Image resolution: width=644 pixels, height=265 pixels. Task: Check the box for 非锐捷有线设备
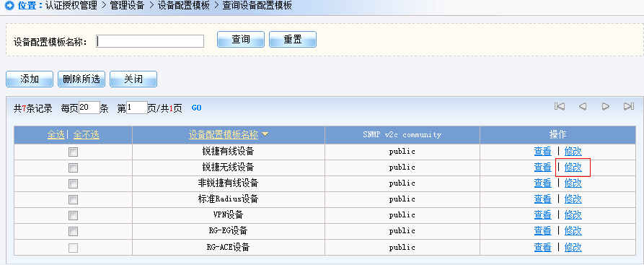point(73,183)
